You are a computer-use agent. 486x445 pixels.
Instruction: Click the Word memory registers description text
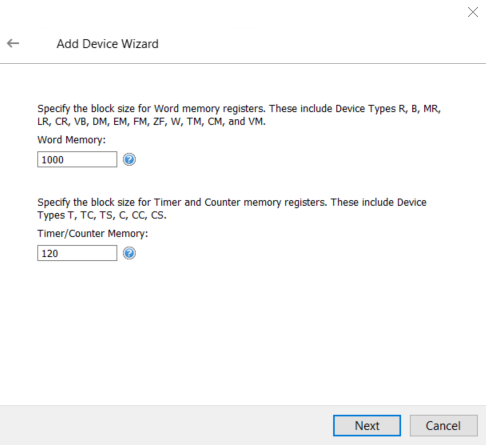[239, 115]
